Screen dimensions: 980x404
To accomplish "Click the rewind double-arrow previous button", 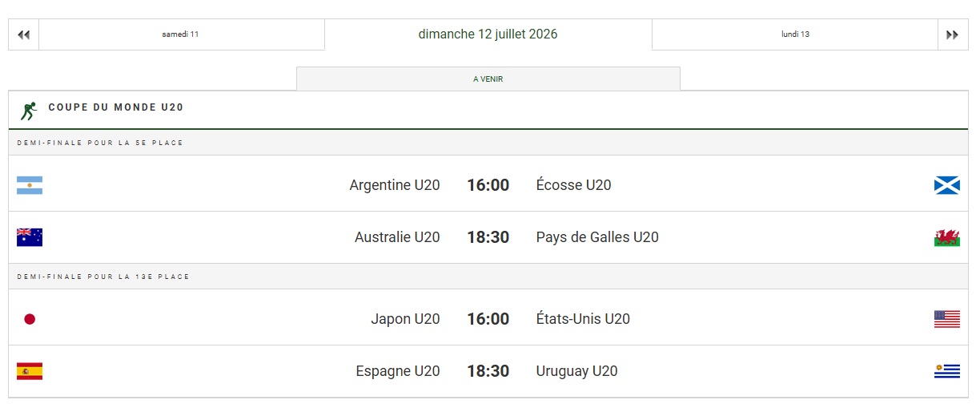I will (x=23, y=34).
